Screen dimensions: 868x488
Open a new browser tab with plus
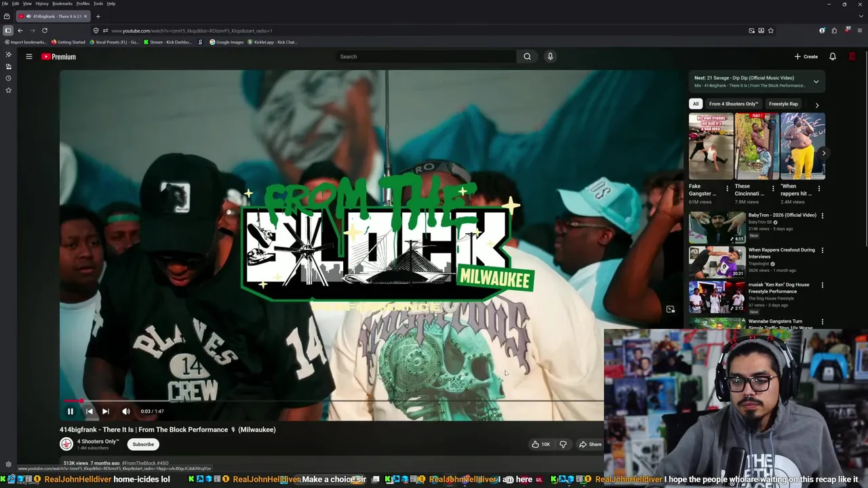pos(98,16)
